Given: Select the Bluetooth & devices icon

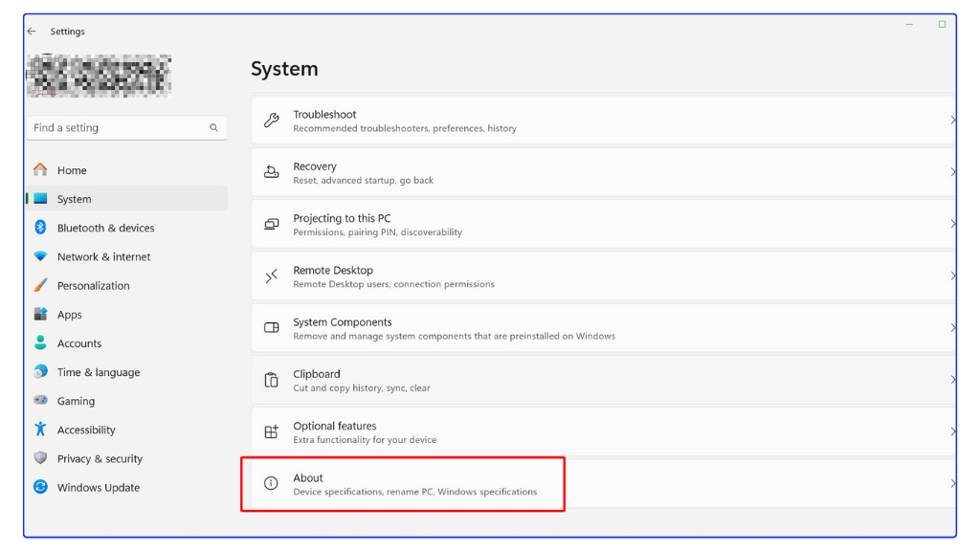Looking at the screenshot, I should pos(40,228).
